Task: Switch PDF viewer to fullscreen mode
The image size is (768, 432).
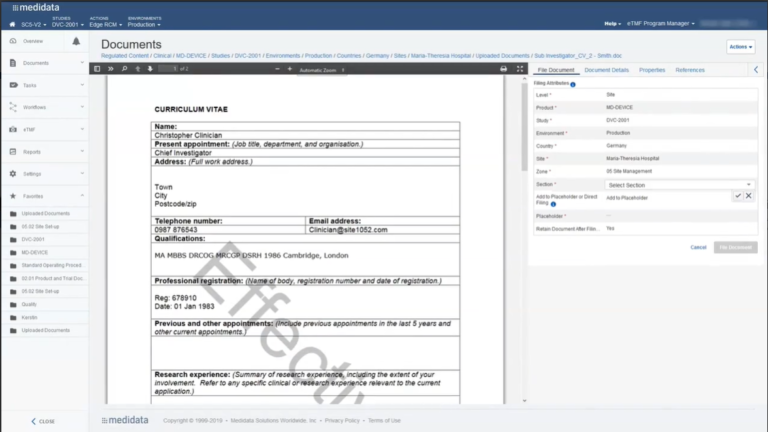Action: [520, 69]
